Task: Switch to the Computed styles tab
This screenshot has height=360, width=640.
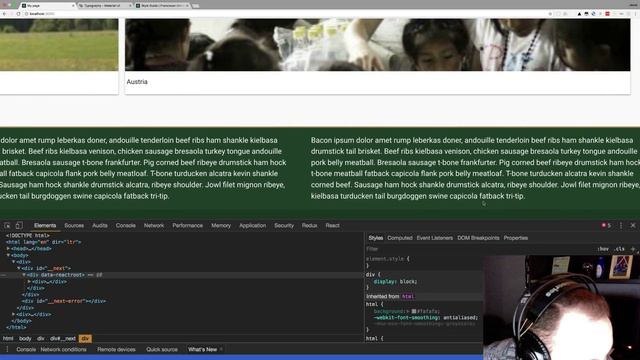Action: tap(400, 238)
